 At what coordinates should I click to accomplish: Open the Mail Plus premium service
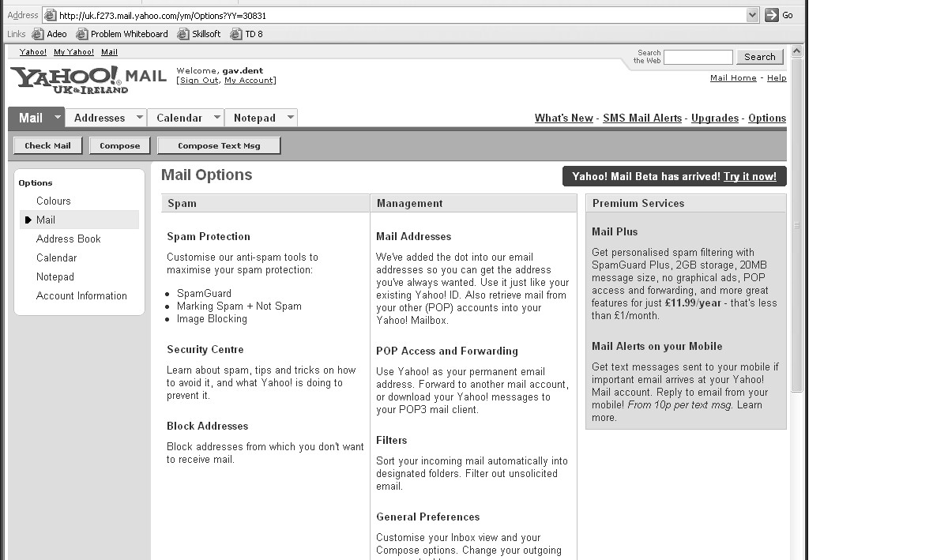tap(615, 232)
